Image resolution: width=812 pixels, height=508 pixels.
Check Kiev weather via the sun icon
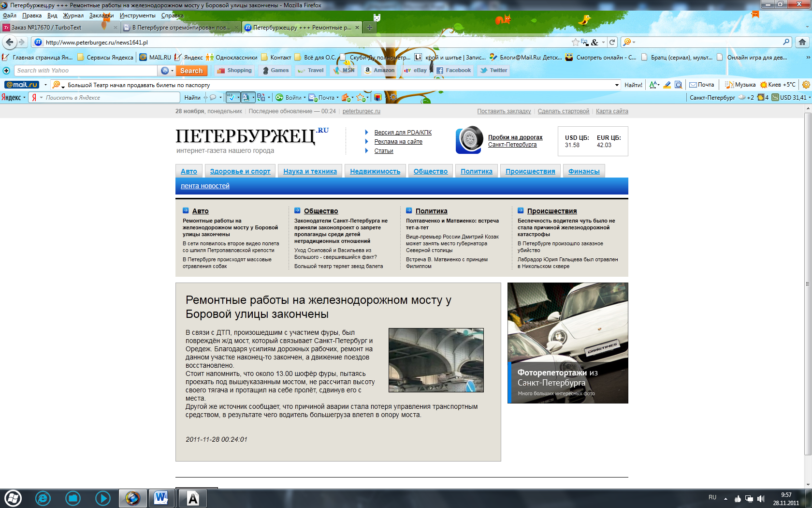pos(764,85)
